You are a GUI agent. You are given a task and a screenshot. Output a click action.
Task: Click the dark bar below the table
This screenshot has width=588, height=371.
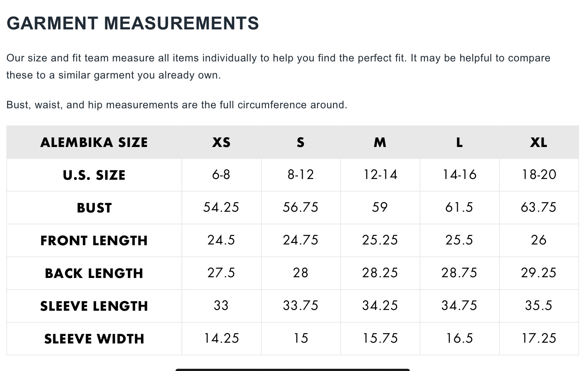(293, 370)
